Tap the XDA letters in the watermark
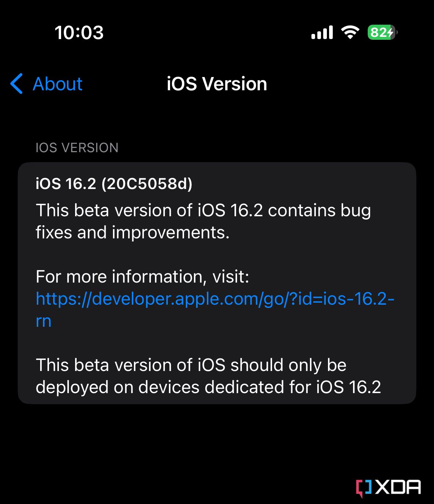The width and height of the screenshot is (434, 504). point(398,487)
